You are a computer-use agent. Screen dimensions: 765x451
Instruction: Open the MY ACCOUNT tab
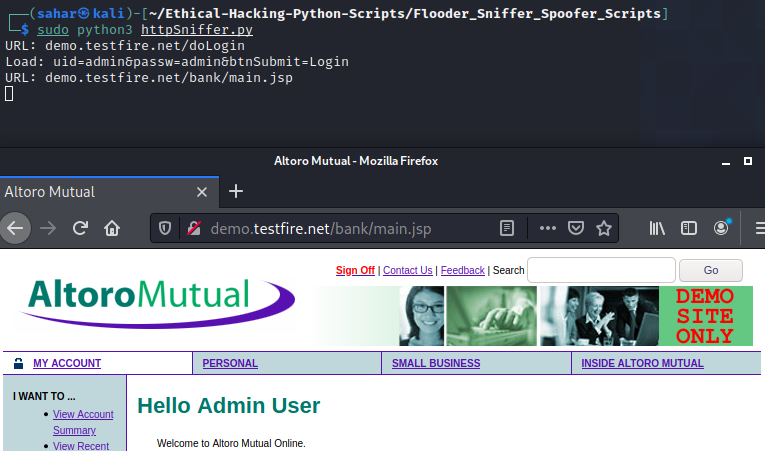point(67,363)
